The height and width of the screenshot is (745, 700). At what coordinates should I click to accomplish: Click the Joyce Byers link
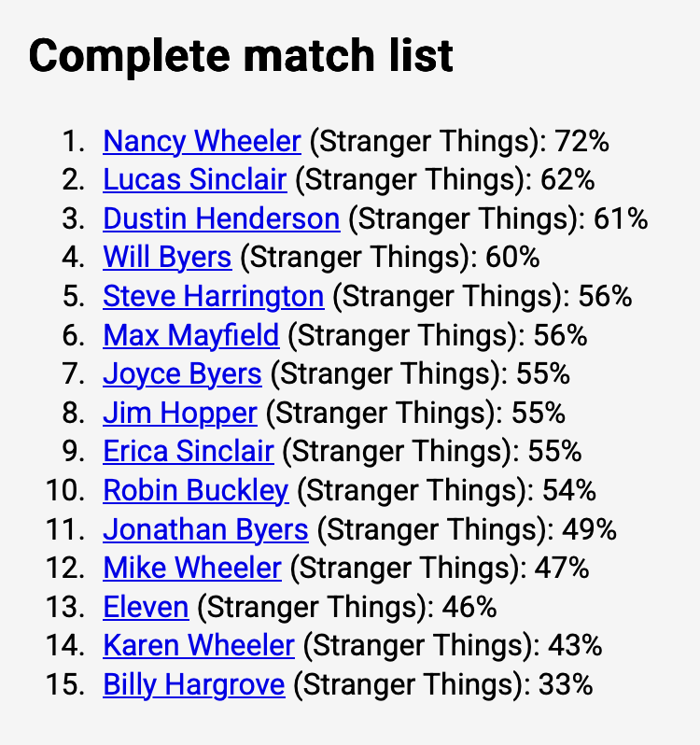click(x=182, y=373)
